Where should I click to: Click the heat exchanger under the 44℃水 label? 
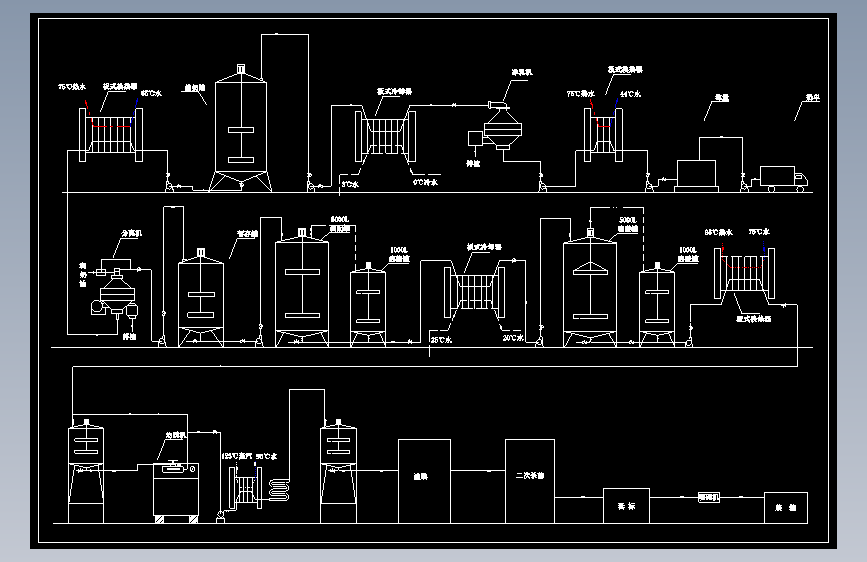603,134
